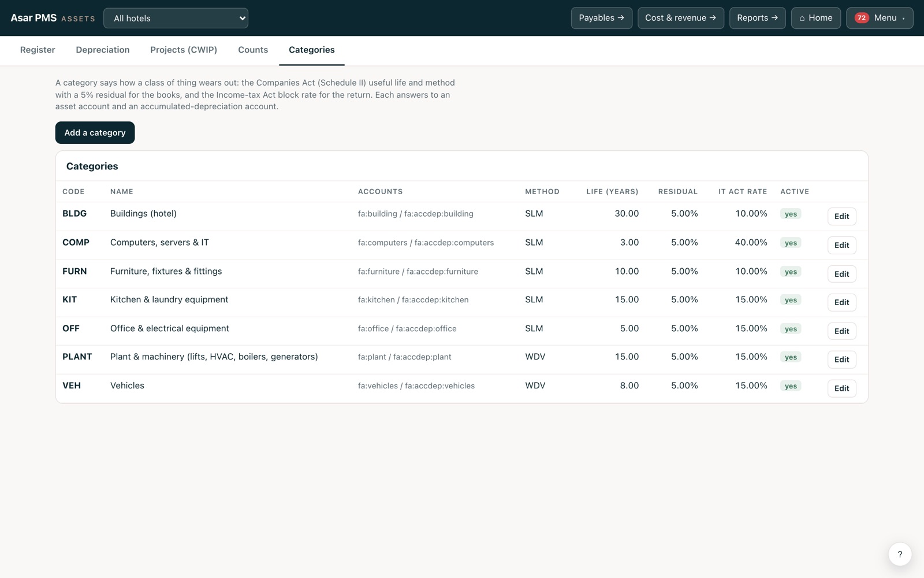
Task: Go to Projects (CWIP) tab
Action: point(184,50)
